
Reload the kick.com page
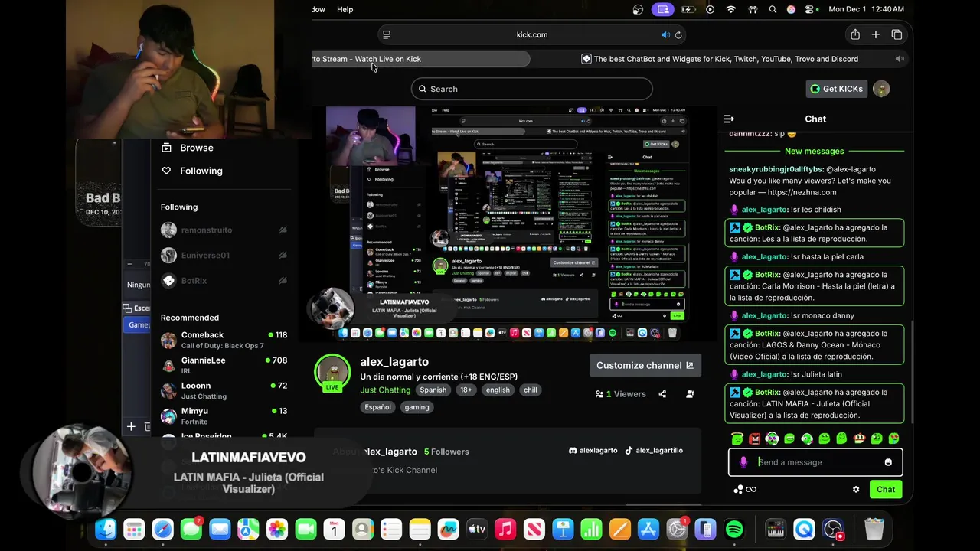point(678,34)
